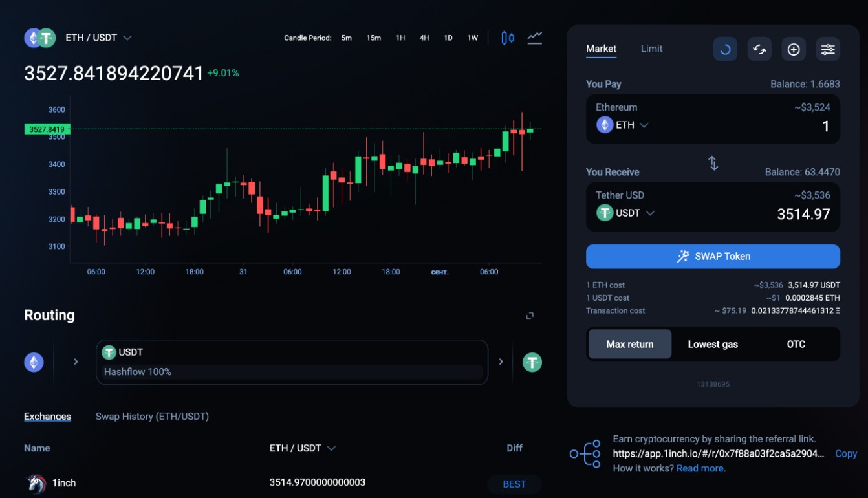This screenshot has width=868, height=498.
Task: Click the current price 3527.841894220741
Action: (x=114, y=74)
